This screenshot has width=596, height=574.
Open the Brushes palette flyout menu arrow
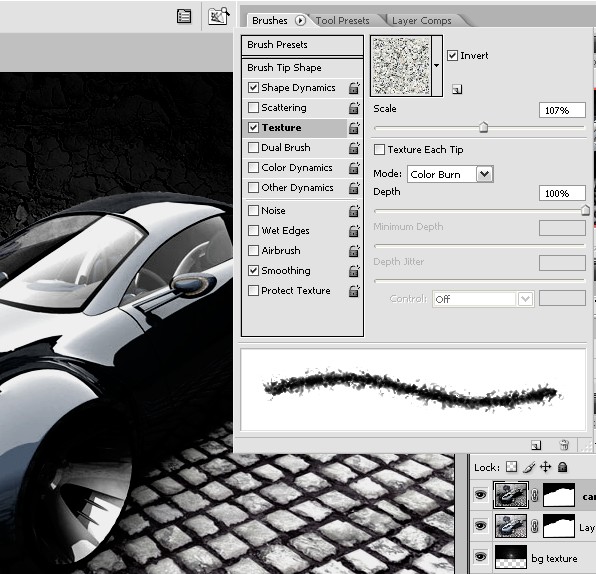tap(300, 20)
